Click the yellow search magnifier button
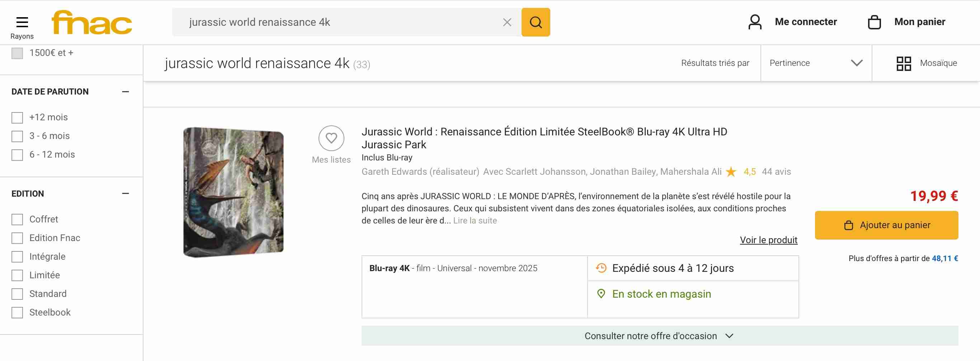Screen dimensions: 980x361 [535, 23]
